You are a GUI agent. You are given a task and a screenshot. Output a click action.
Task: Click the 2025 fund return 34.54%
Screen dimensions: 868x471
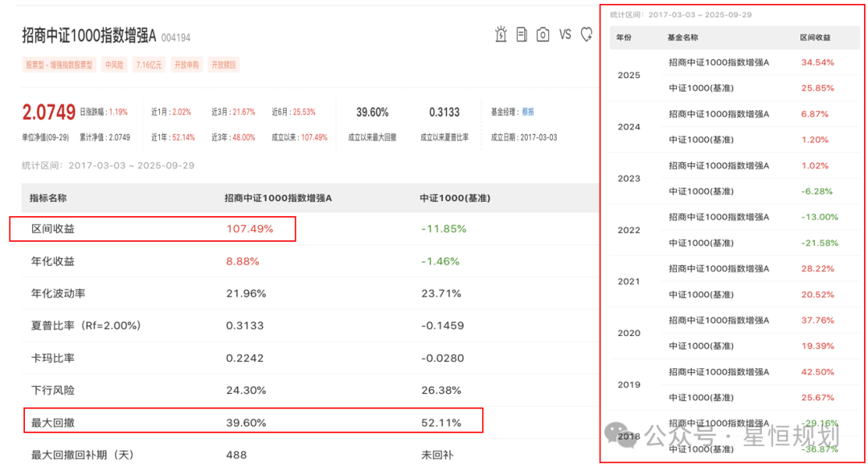click(x=817, y=63)
